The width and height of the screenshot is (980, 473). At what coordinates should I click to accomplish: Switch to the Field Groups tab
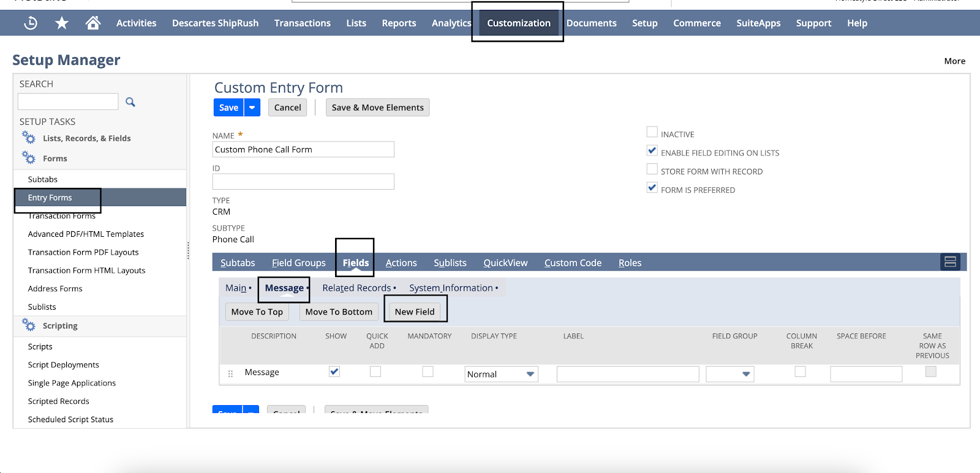click(299, 263)
